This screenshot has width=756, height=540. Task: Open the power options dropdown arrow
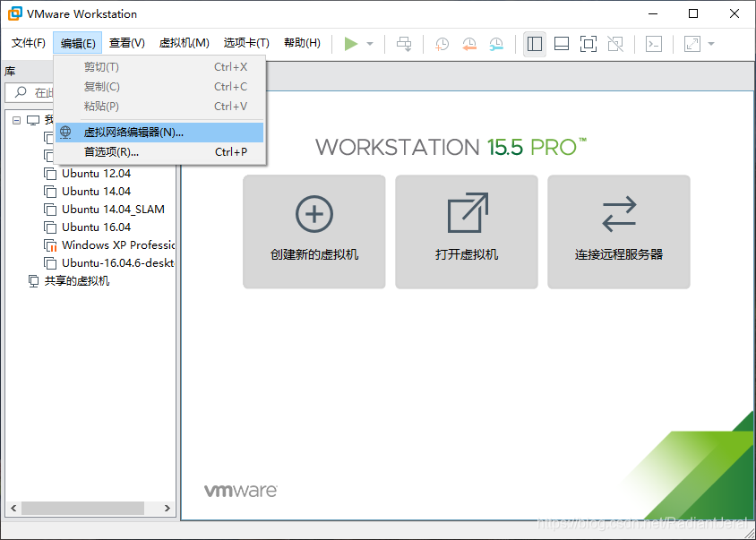tap(370, 44)
